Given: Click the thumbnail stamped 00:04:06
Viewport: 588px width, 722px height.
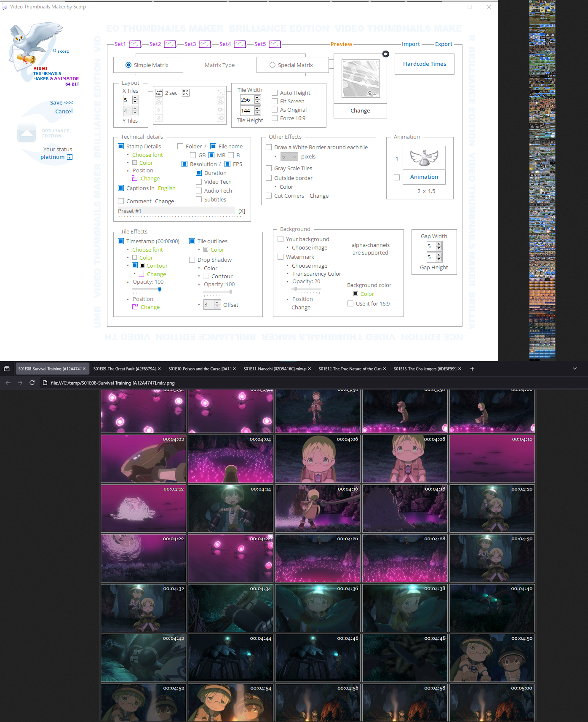Looking at the screenshot, I should tap(318, 459).
